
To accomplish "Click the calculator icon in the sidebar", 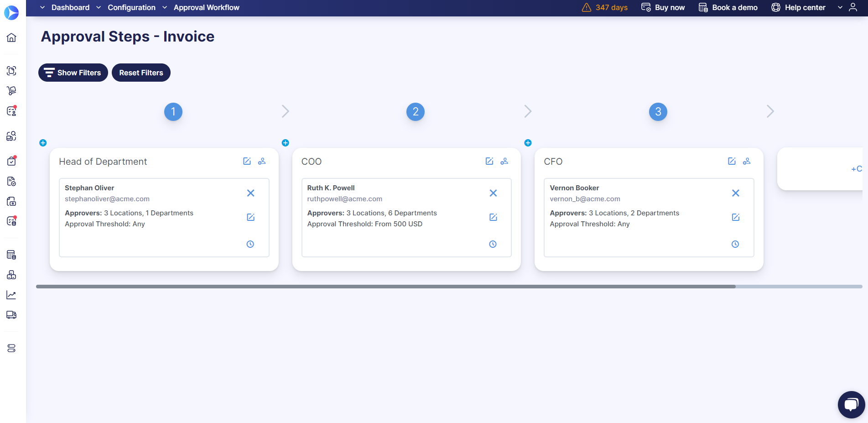I will tap(11, 254).
